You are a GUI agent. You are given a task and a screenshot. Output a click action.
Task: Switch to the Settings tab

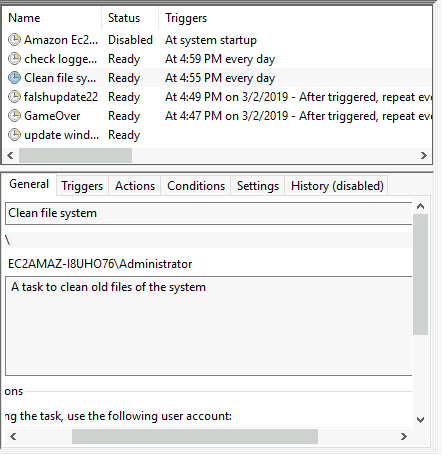point(258,186)
